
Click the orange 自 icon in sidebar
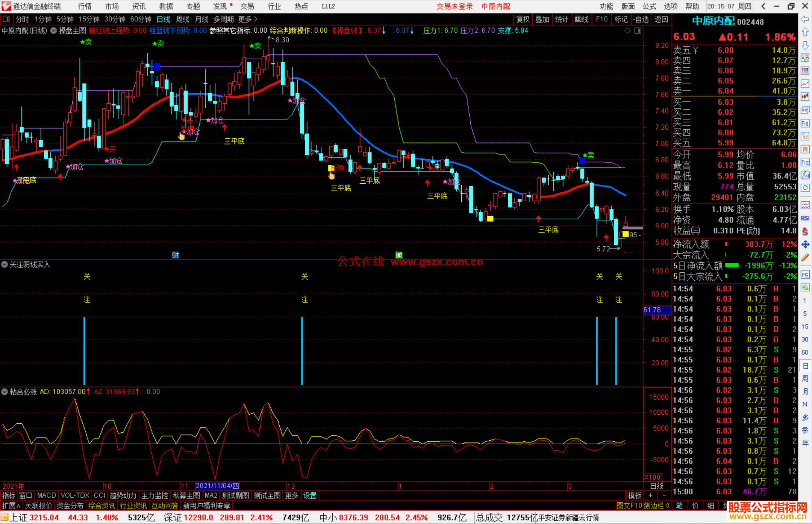tap(805, 149)
